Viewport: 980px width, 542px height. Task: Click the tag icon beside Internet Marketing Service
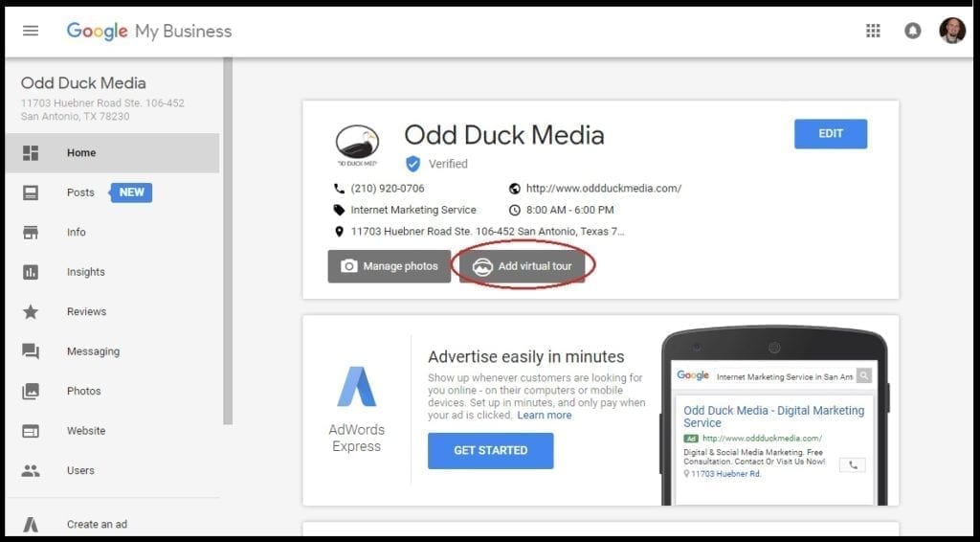point(339,210)
